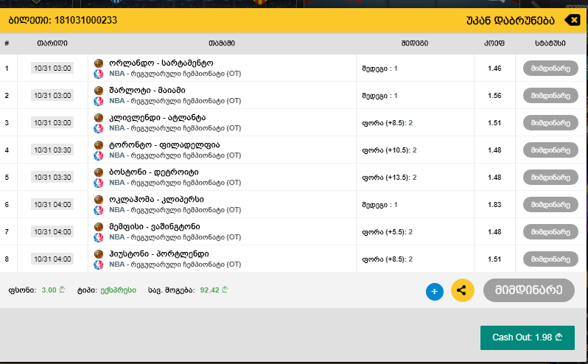Click the სტატუსი column header
This screenshot has width=588, height=364.
[550, 43]
